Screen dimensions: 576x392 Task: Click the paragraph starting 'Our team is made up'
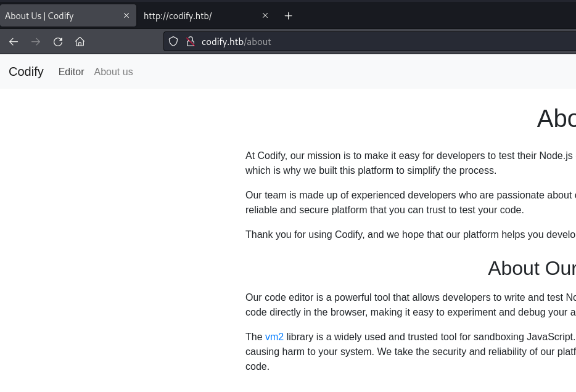click(407, 202)
